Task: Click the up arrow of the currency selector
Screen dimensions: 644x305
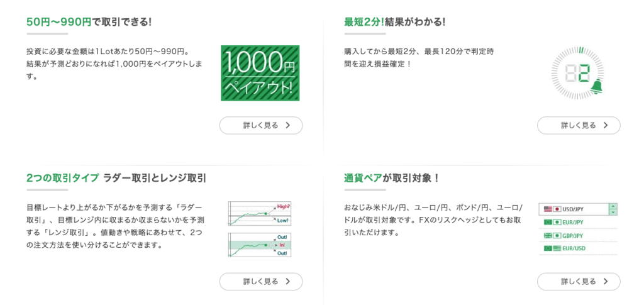Action: pos(613,206)
